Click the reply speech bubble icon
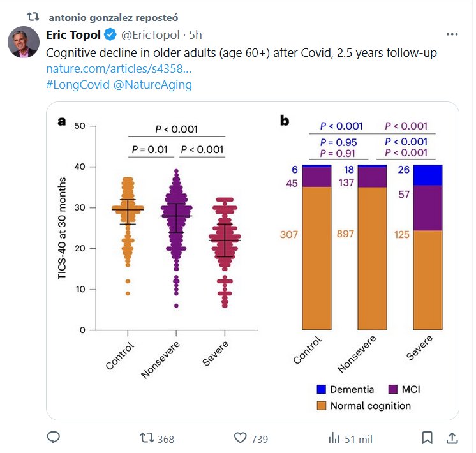 [54, 438]
